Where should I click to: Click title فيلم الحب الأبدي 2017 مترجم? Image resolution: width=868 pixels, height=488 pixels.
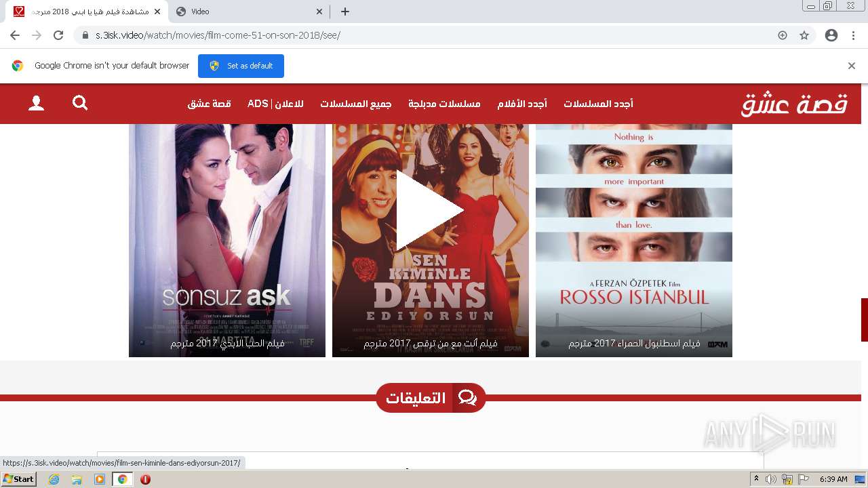coord(227,344)
